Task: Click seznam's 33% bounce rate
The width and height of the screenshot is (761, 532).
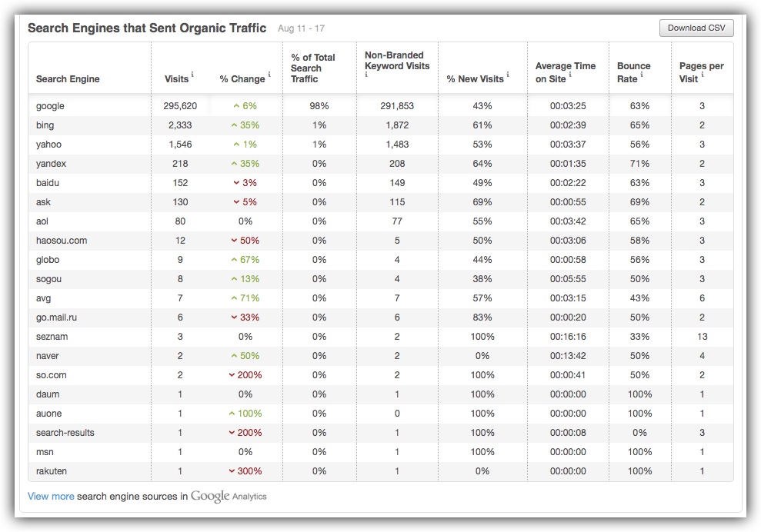Action: (639, 337)
